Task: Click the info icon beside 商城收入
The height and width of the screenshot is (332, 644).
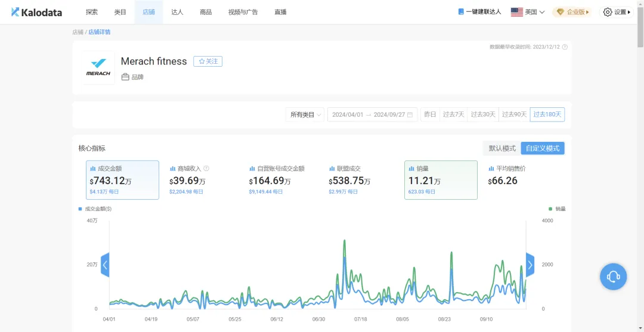Action: tap(206, 169)
